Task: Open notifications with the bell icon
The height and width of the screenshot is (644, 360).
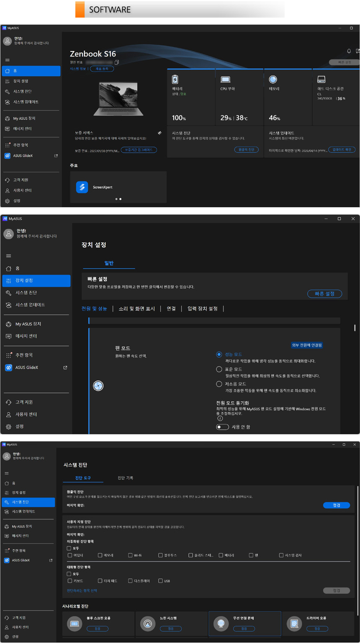Action: click(349, 51)
